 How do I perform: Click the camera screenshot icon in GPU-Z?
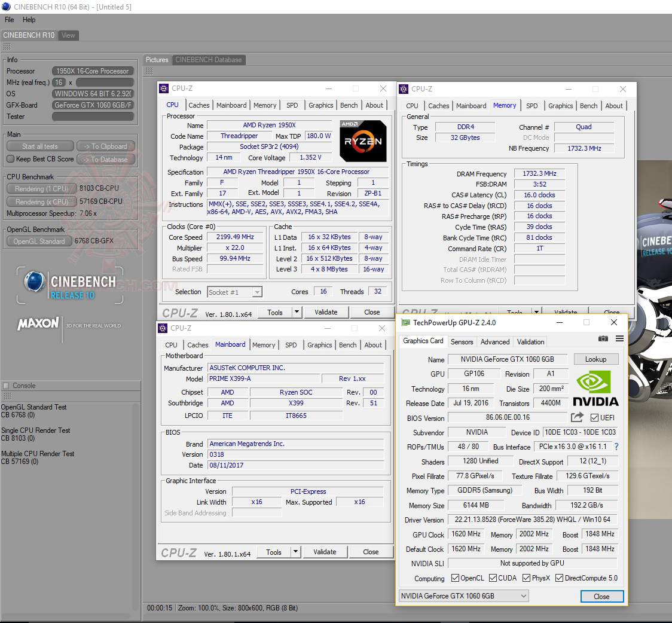tap(603, 338)
